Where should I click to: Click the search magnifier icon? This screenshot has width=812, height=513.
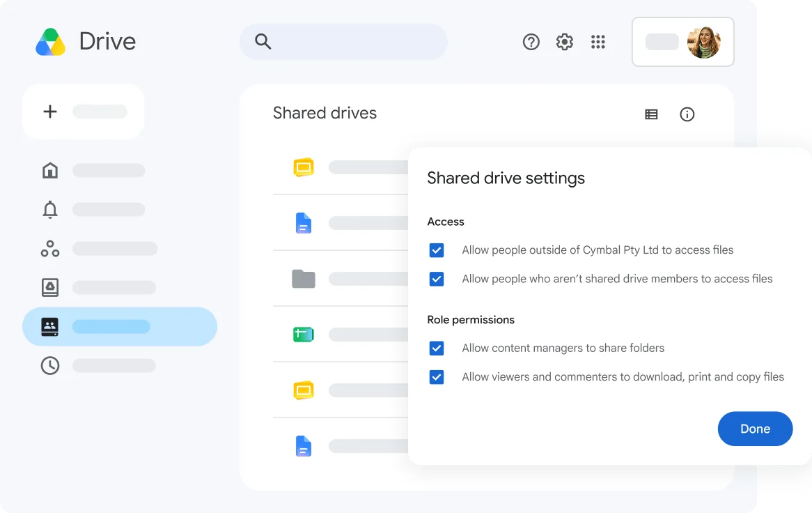tap(263, 41)
